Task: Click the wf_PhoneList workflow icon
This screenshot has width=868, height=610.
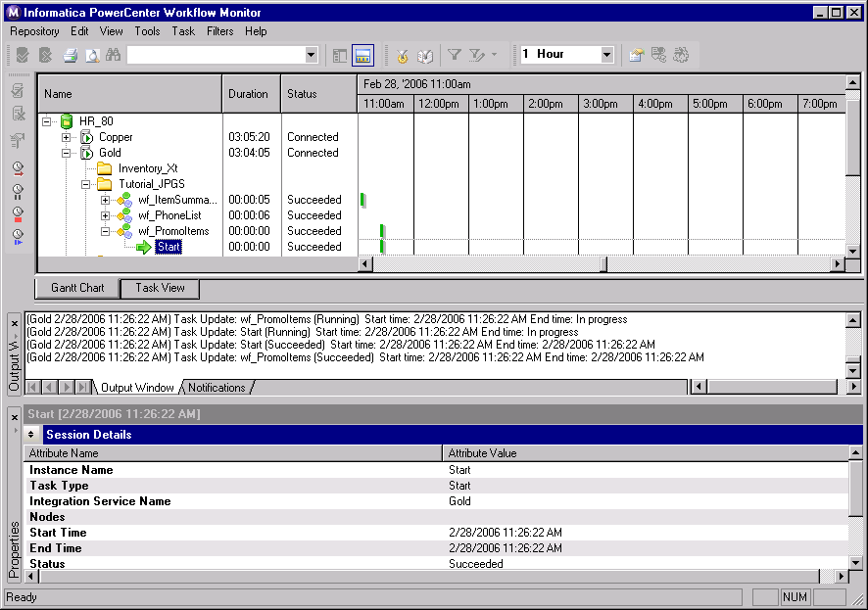Action: pyautogui.click(x=124, y=215)
